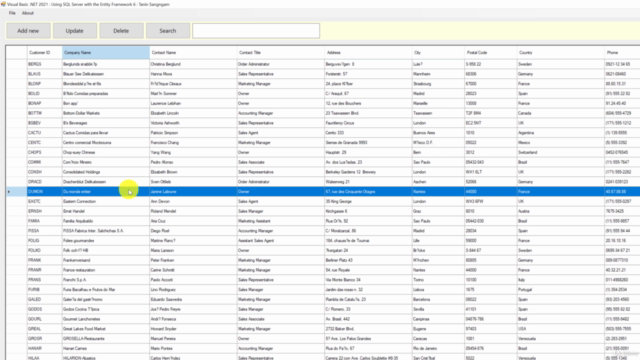Select contact name Manuel Pereira
The image size is (640, 360).
(x=193, y=338)
